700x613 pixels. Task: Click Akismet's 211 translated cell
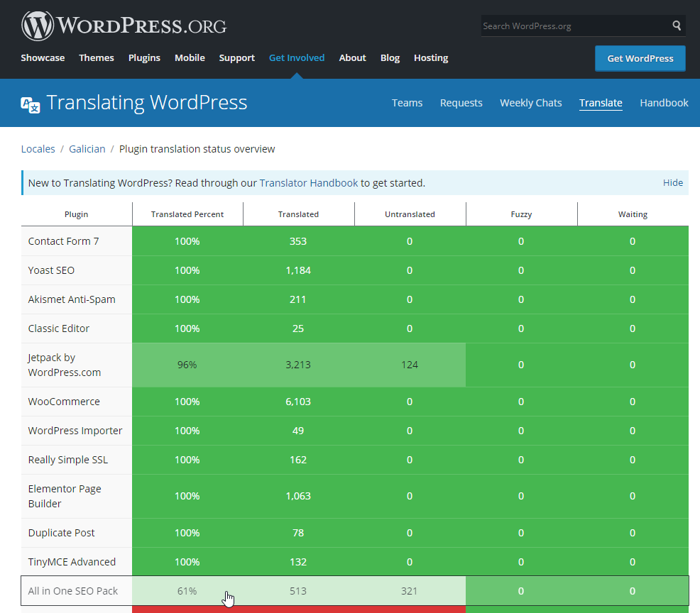[298, 299]
